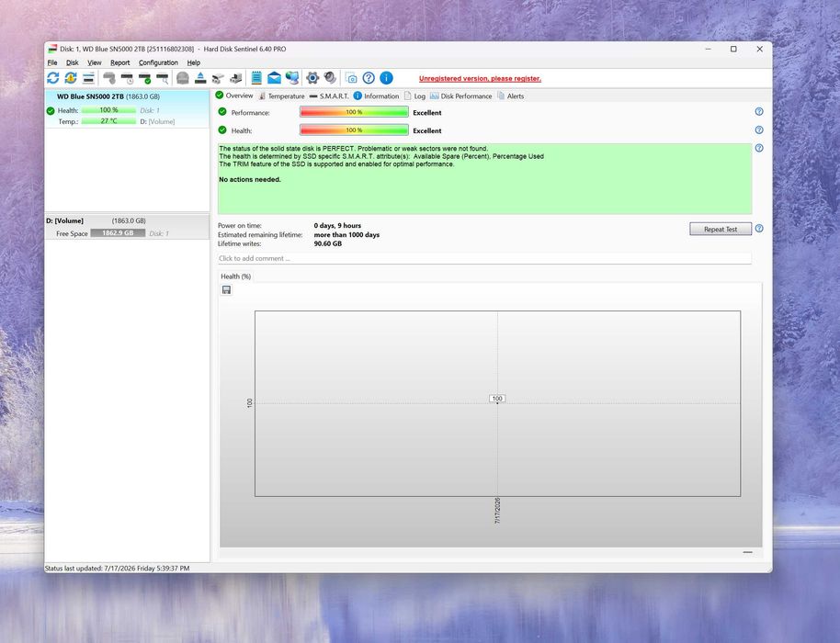Click the Health (%) graph tab
The height and width of the screenshot is (643, 840).
coord(235,276)
